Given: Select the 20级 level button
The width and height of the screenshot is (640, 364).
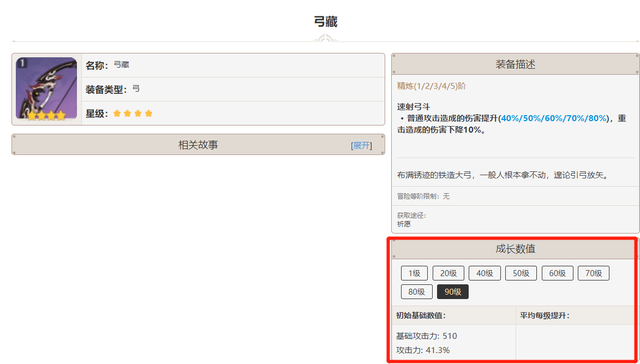Looking at the screenshot, I should (448, 273).
